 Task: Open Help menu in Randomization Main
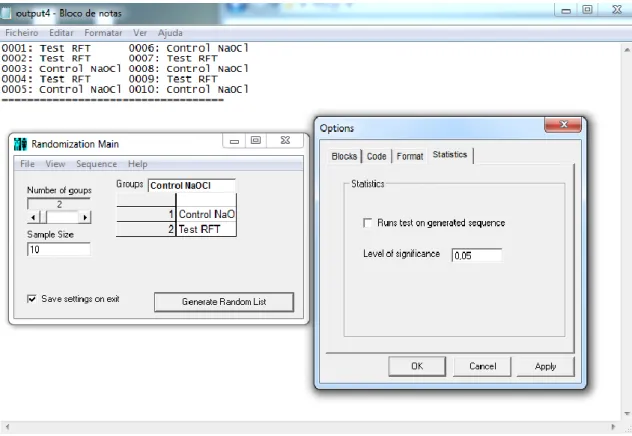point(137,164)
